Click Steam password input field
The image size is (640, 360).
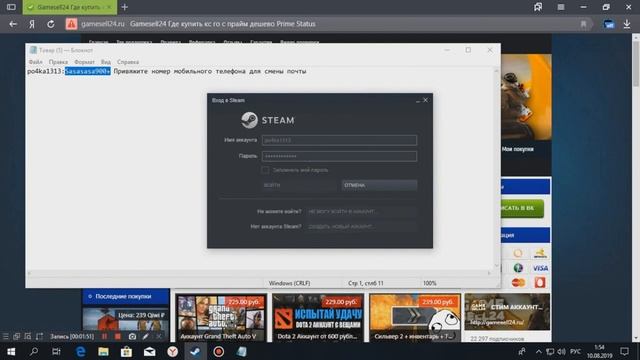pyautogui.click(x=339, y=156)
